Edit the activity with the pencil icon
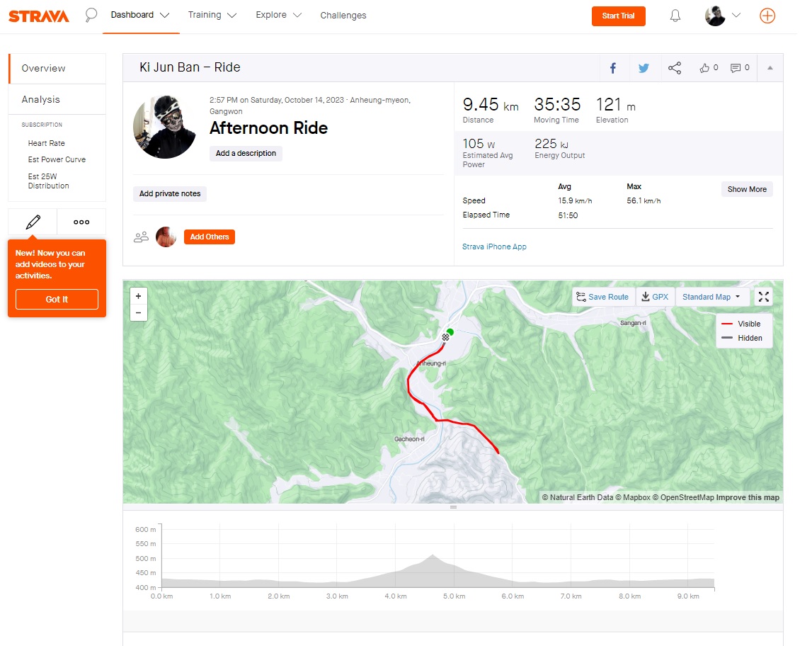812x646 pixels. (x=33, y=222)
